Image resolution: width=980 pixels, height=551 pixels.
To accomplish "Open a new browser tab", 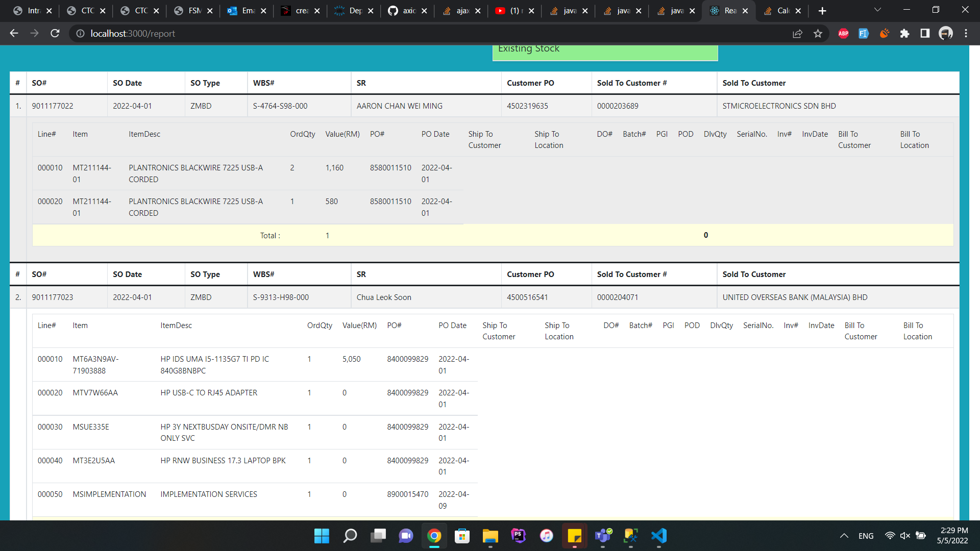I will [x=822, y=11].
